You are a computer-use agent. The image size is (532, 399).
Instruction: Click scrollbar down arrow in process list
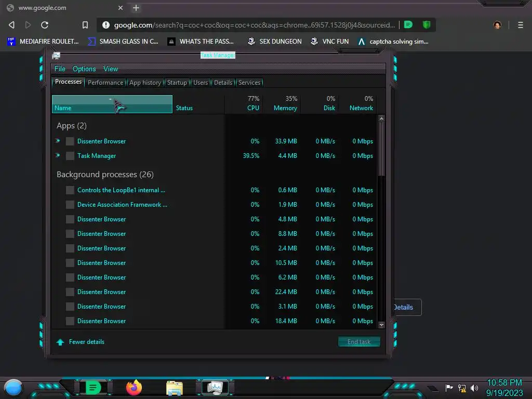click(x=381, y=325)
